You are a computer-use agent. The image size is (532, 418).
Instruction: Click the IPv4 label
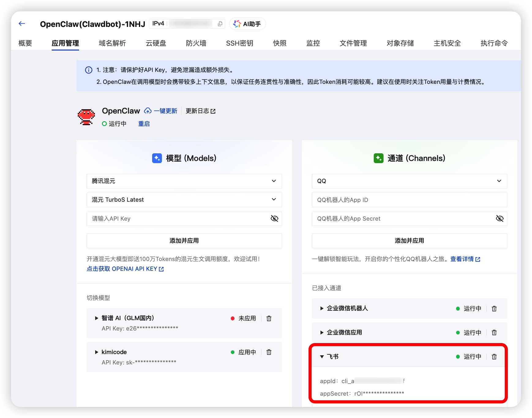tap(158, 24)
